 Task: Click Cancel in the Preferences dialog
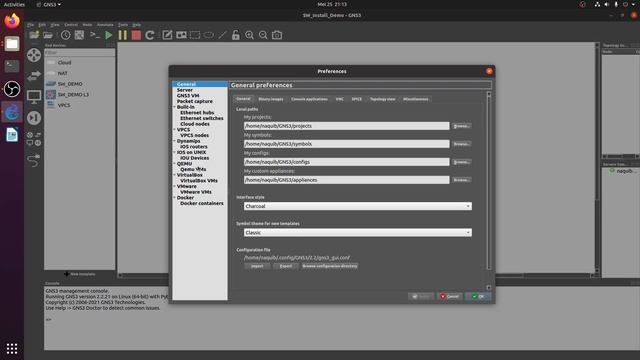point(449,297)
